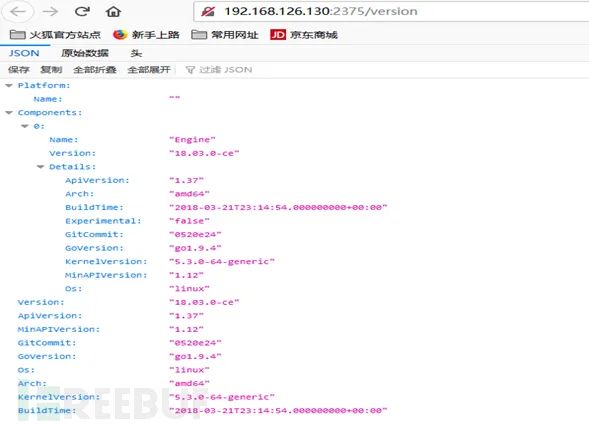
Task: Switch to the JSON tab
Action: pyautogui.click(x=24, y=53)
